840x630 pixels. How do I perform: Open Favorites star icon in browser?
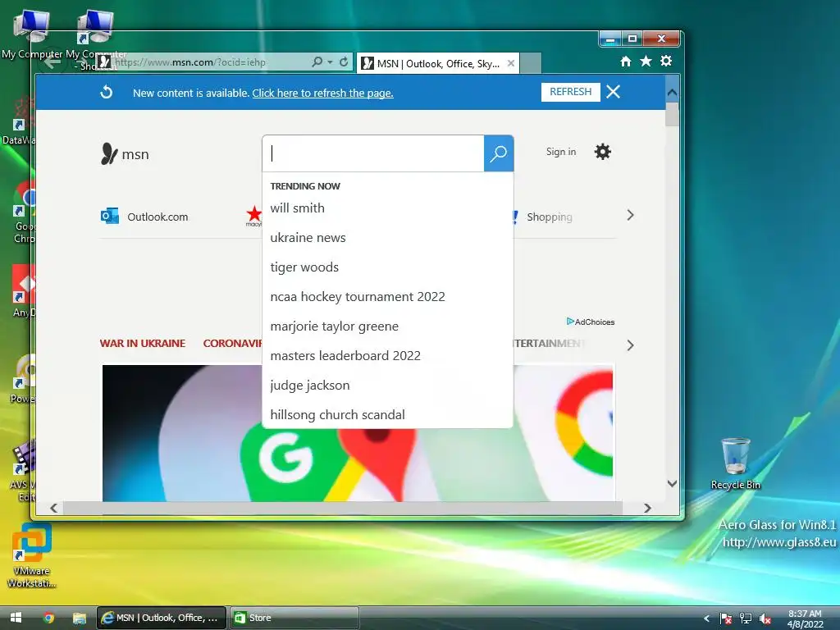point(646,62)
